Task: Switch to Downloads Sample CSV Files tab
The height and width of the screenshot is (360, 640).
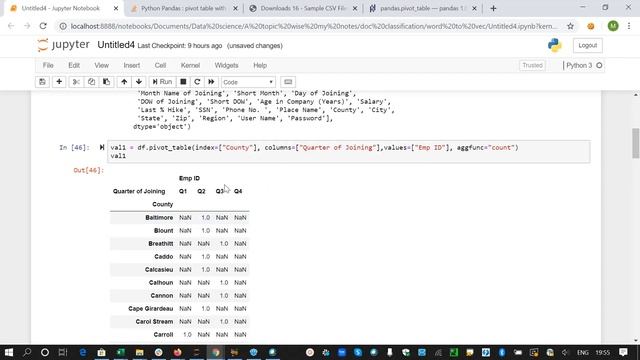Action: pyautogui.click(x=303, y=8)
